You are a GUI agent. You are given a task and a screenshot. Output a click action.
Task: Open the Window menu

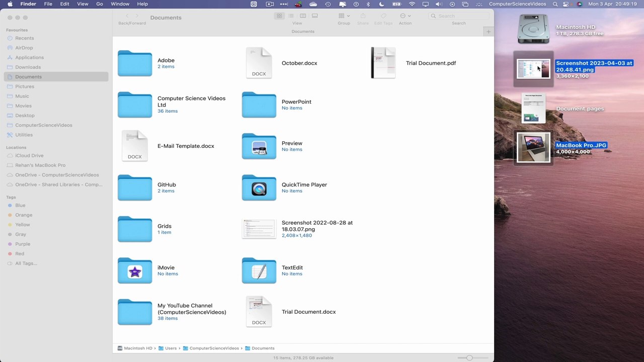pyautogui.click(x=120, y=4)
